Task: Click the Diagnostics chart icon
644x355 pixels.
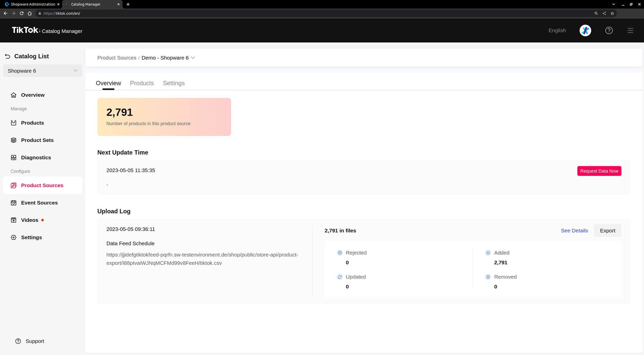Action: [14, 157]
